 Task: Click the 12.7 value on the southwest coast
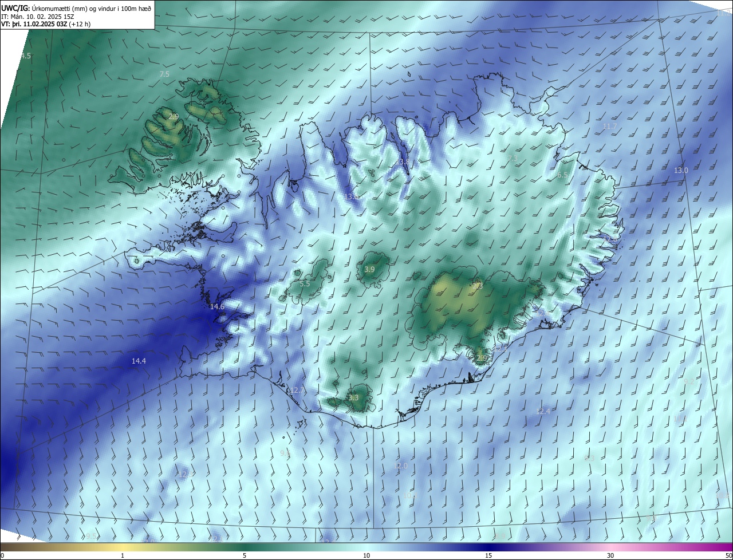(298, 391)
